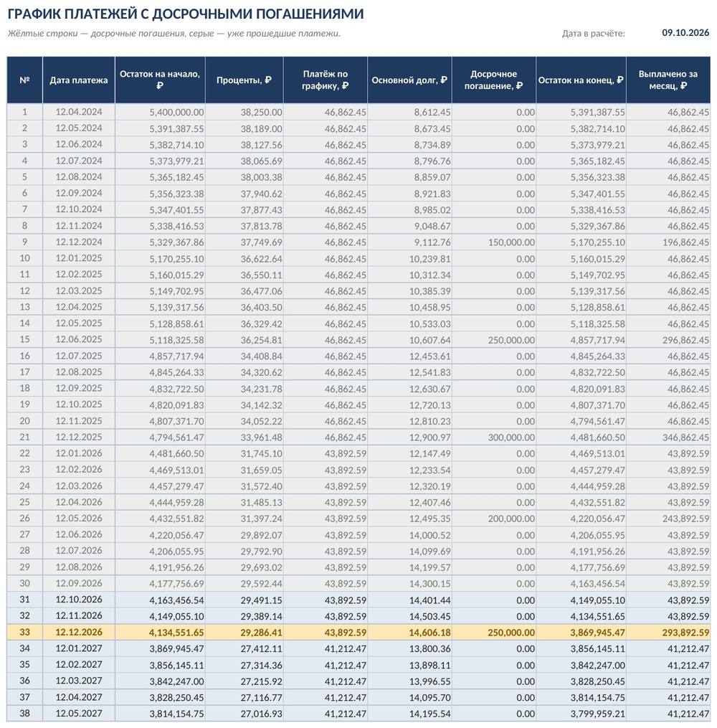Image resolution: width=717 pixels, height=728 pixels.
Task: Click the 'Платёж по графику, ₽' header
Action: pos(326,80)
